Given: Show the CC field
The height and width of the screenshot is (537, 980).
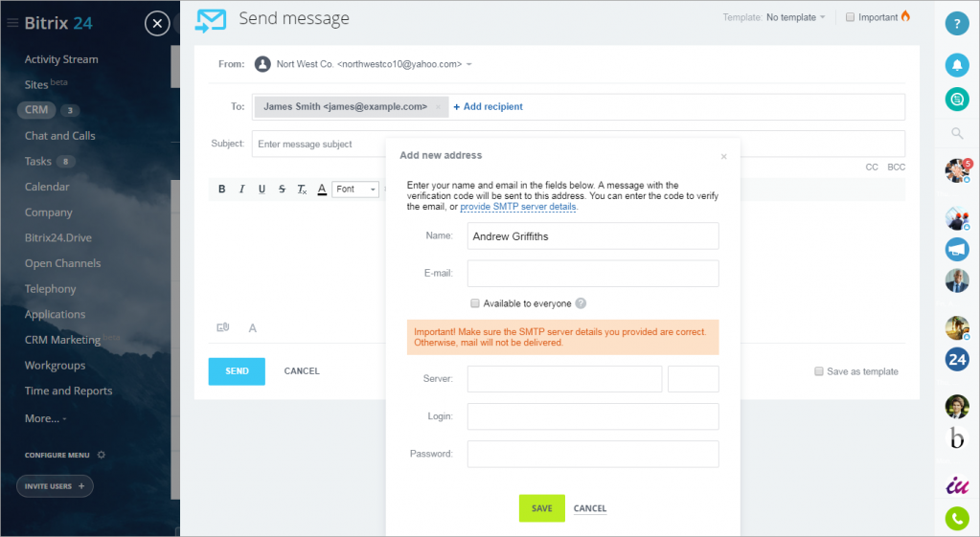Looking at the screenshot, I should click(x=872, y=168).
